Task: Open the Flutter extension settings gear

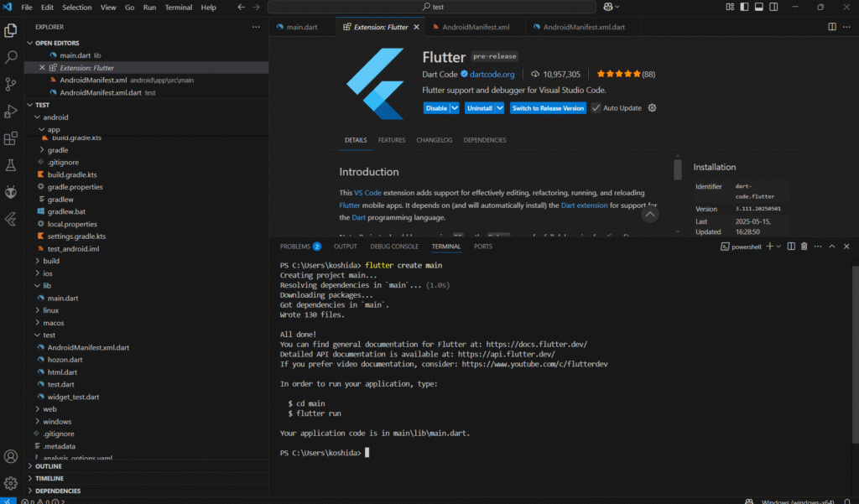Action: (x=652, y=108)
